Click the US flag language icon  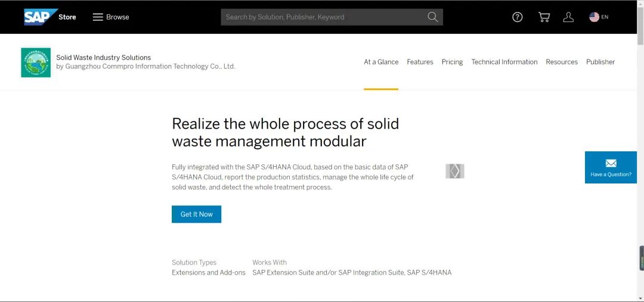[594, 17]
